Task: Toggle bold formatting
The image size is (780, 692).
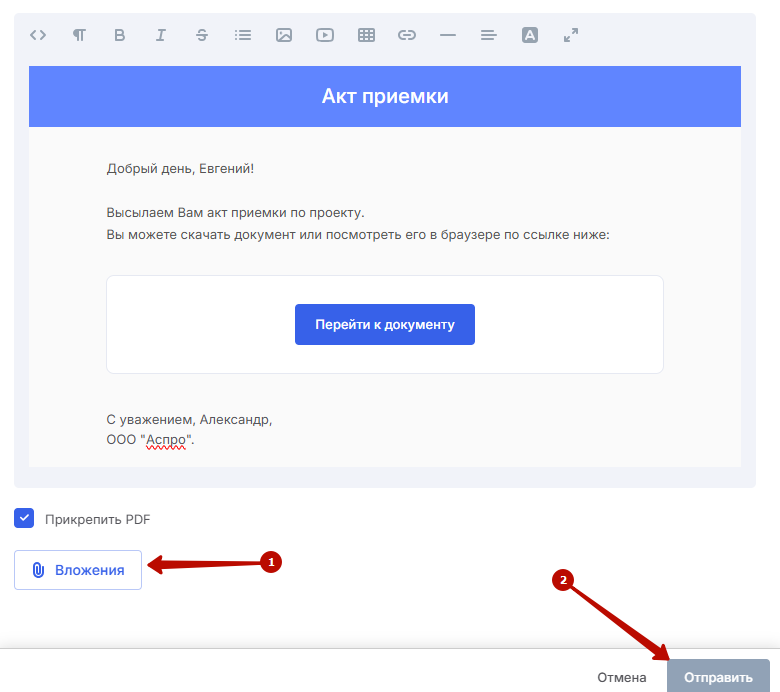Action: click(119, 35)
